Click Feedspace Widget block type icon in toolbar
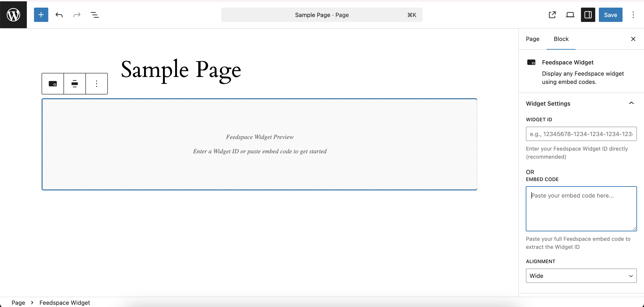 tap(53, 83)
